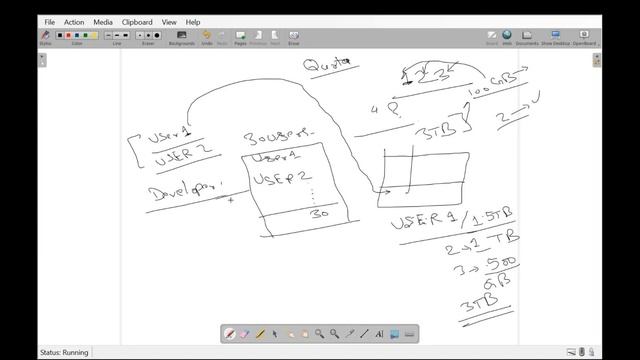Select the yellow pen color

(x=94, y=36)
